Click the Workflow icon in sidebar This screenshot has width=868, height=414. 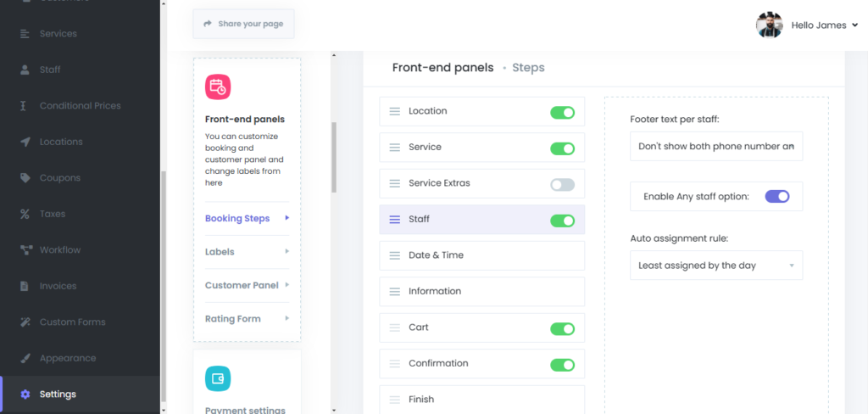click(25, 250)
